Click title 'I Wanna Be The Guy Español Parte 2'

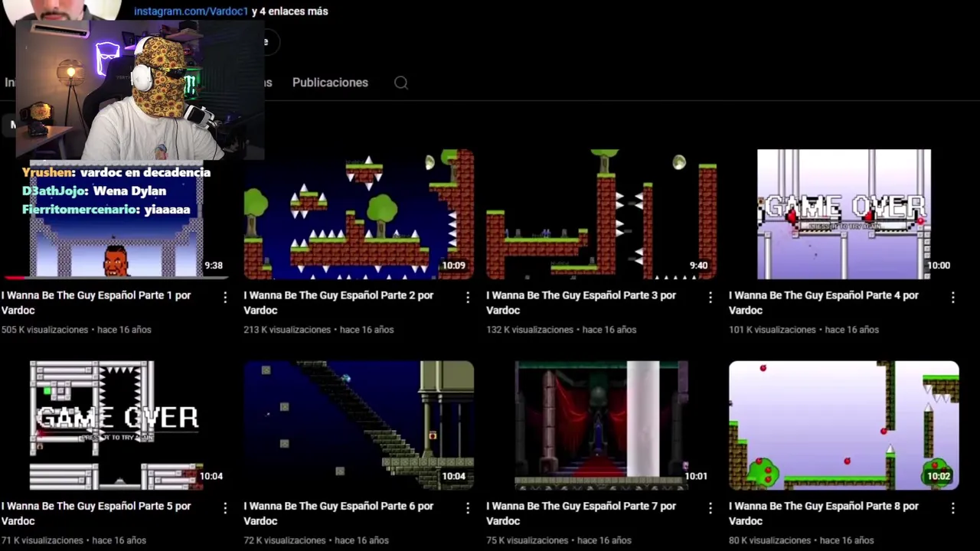click(338, 302)
